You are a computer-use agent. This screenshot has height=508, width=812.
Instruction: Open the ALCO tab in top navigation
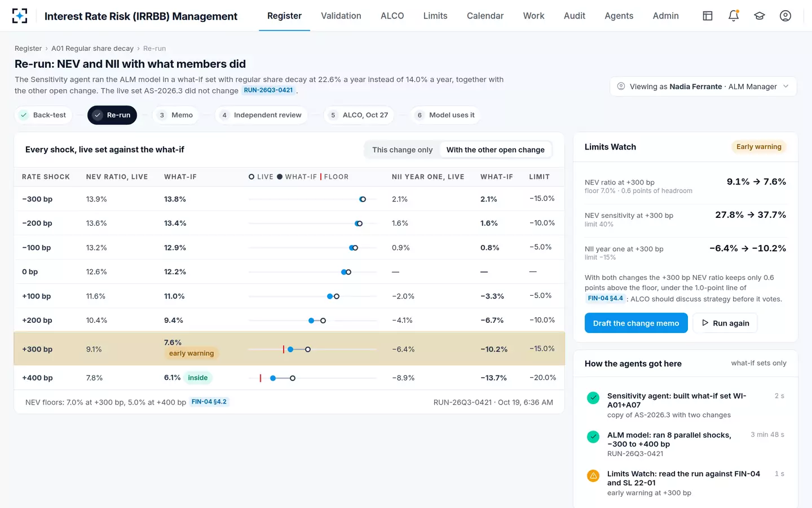click(x=392, y=16)
